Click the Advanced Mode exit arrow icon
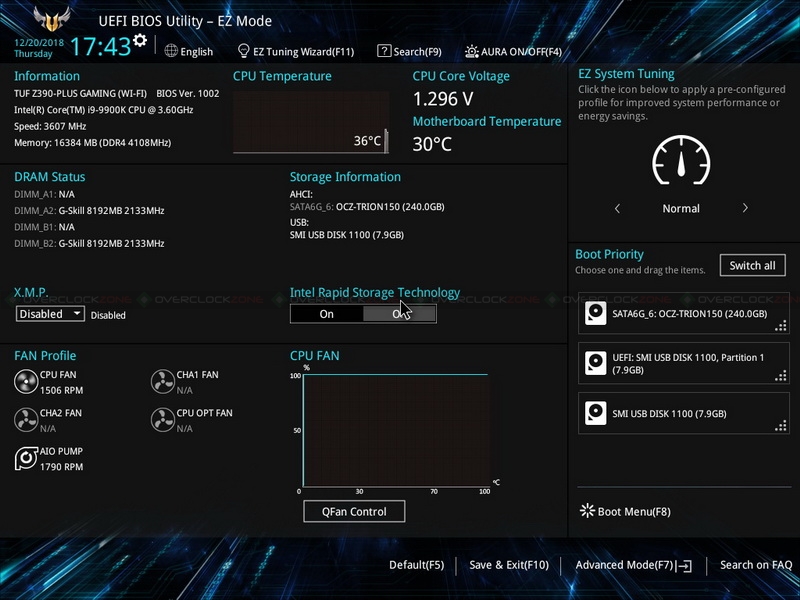 tap(684, 565)
